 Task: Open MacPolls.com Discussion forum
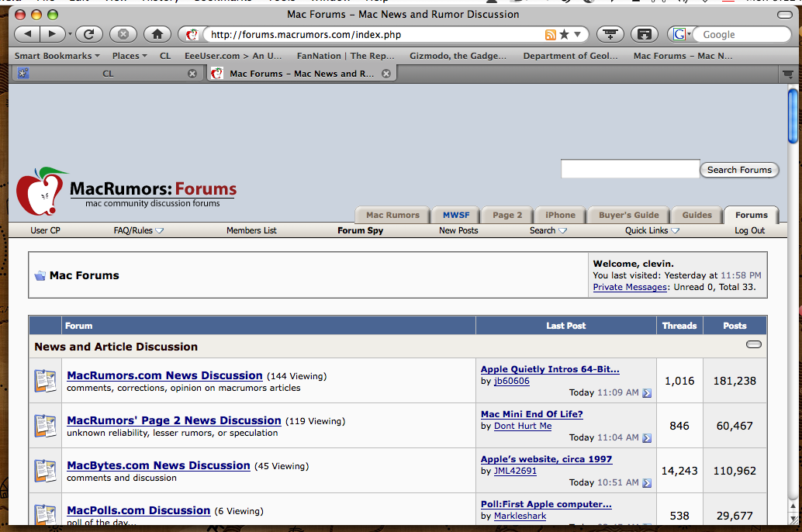(139, 510)
